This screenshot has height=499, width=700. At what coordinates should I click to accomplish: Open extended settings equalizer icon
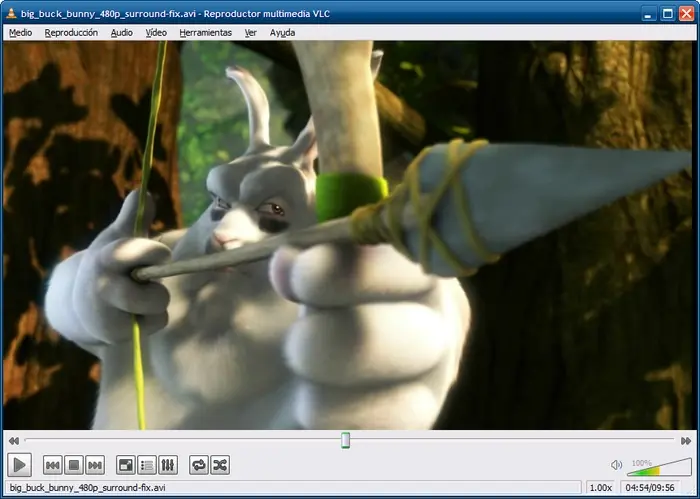168,466
